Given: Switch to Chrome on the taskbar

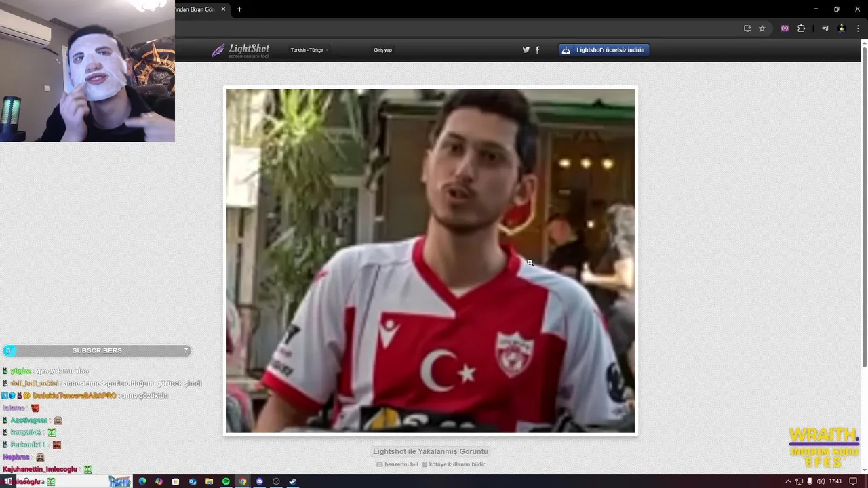Looking at the screenshot, I should (242, 481).
